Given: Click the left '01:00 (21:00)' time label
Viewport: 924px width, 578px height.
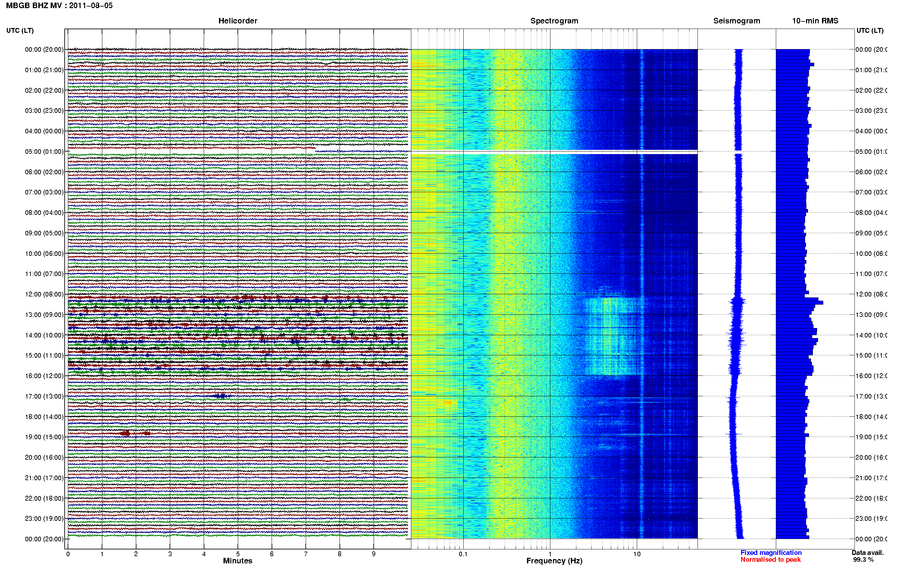Looking at the screenshot, I should pos(44,70).
